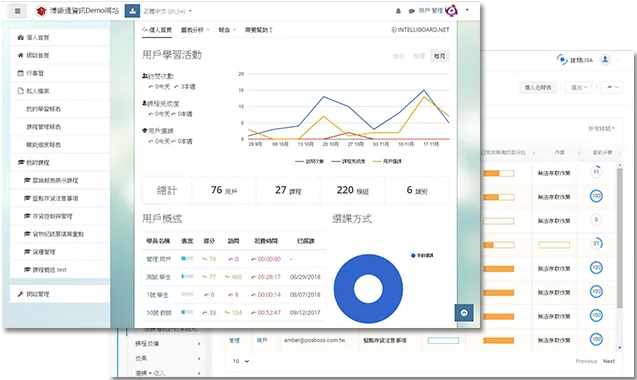Click the 76 users total stat
637x380 pixels.
click(x=224, y=190)
